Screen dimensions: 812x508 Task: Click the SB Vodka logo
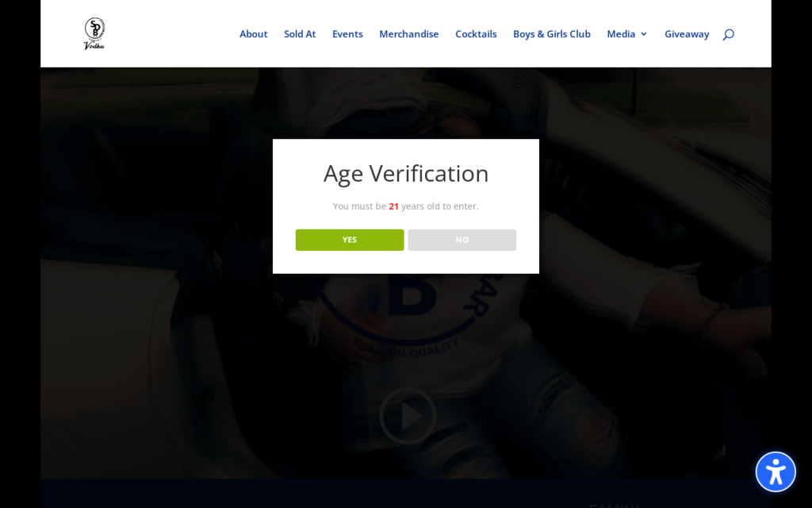coord(94,33)
